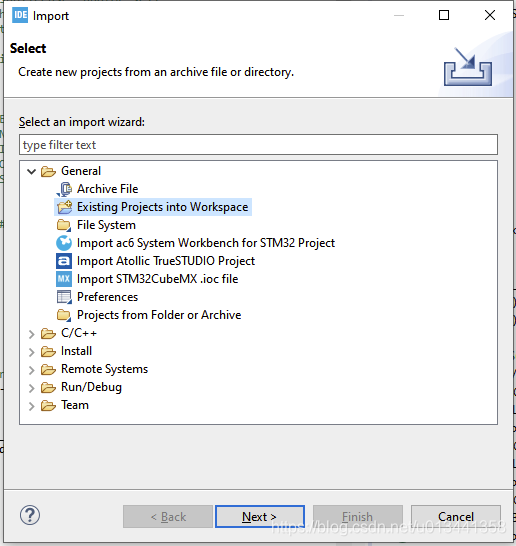Select Projects from Folder or Archive icon
The width and height of the screenshot is (516, 546).
pos(64,315)
